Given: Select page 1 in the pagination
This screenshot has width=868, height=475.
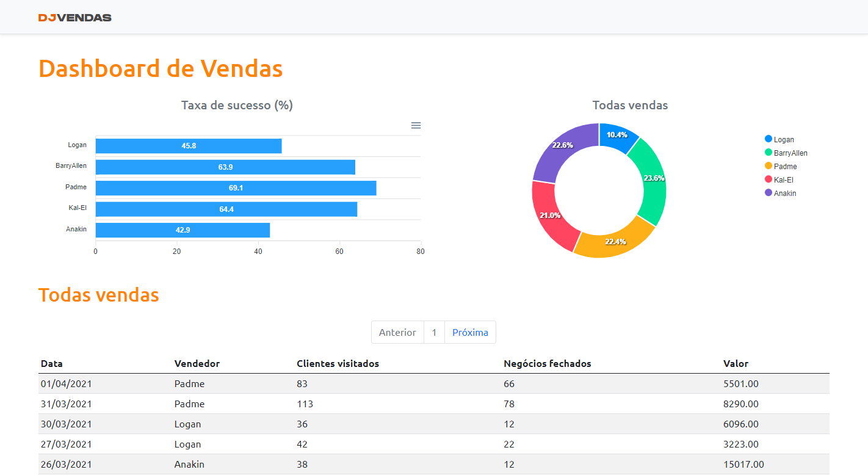Looking at the screenshot, I should pos(434,332).
